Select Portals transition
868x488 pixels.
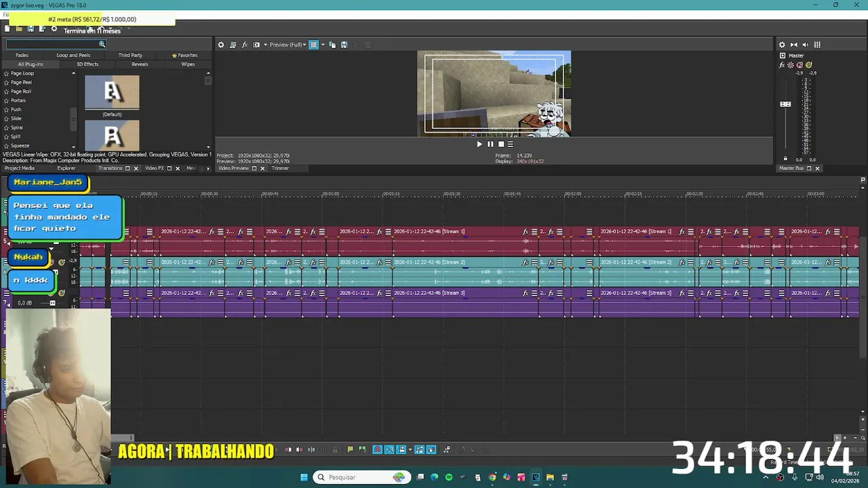click(x=18, y=100)
